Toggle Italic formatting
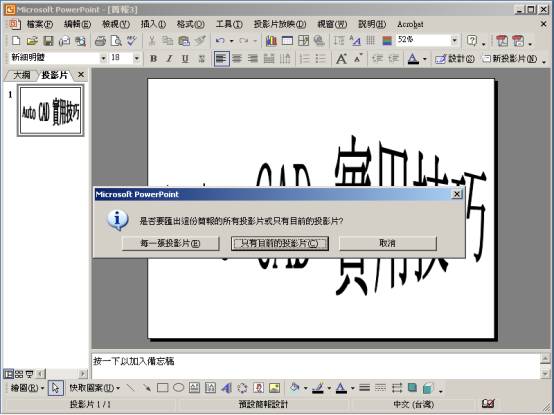The image size is (554, 415). 169,59
